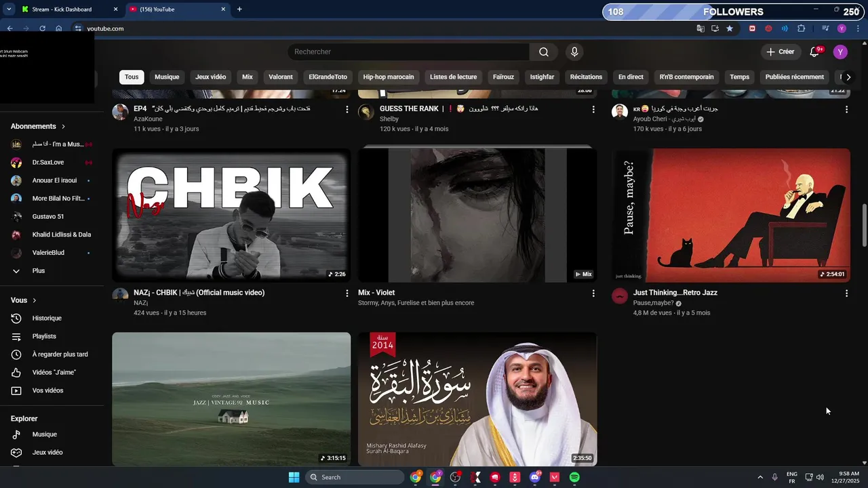Expand the Vous section chevron
This screenshot has height=488, width=868.
click(x=35, y=300)
